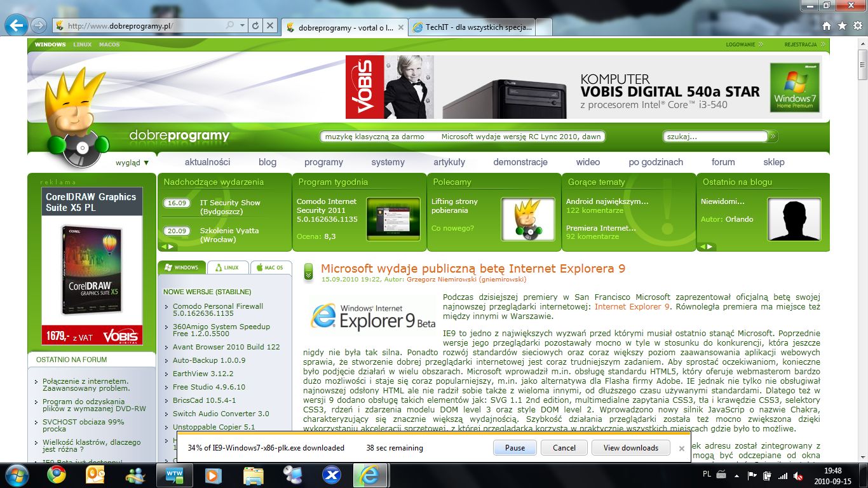The image size is (868, 488).
Task: Click the green search go button
Action: tap(773, 136)
